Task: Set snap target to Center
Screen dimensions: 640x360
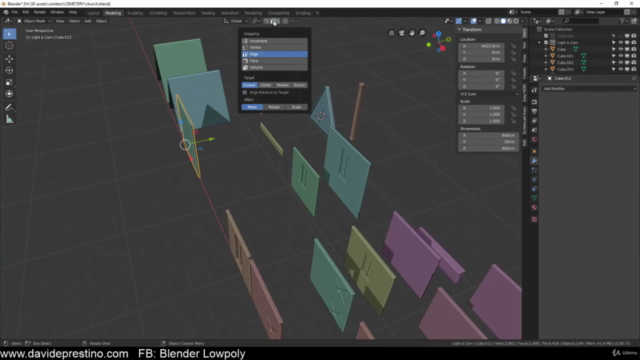Action: coord(266,85)
